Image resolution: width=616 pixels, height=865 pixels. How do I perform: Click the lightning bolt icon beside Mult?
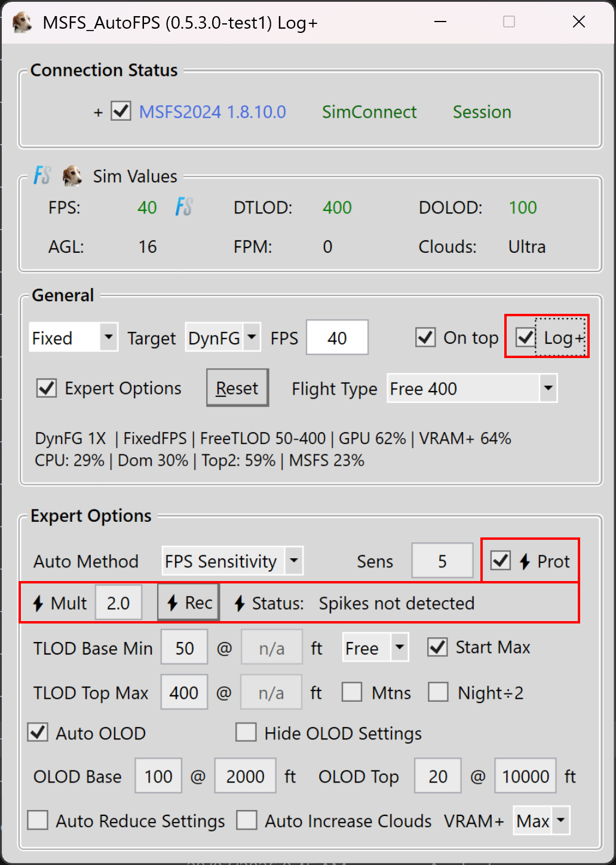(38, 603)
